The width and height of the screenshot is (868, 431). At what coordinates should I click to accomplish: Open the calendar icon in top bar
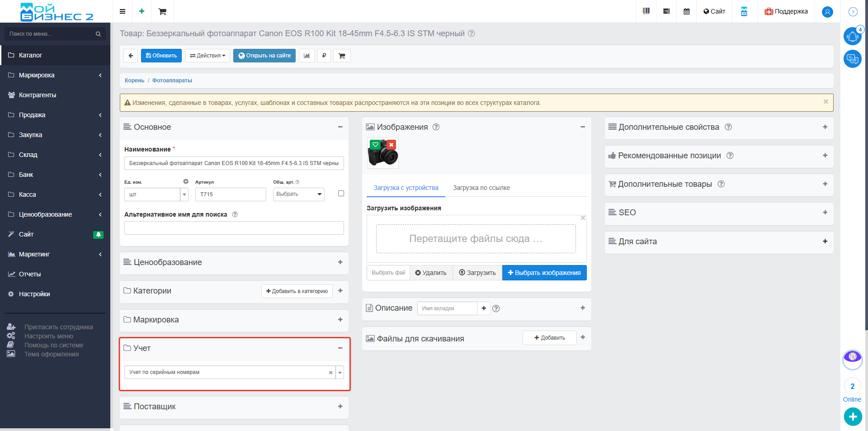pos(687,11)
